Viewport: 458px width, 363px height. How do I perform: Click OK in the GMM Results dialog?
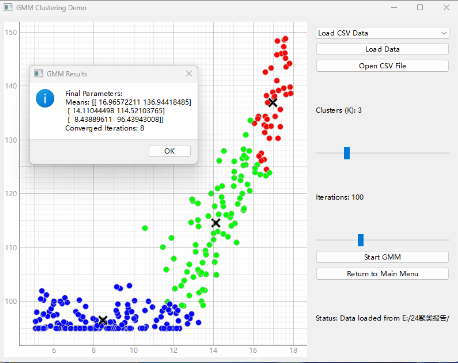click(170, 151)
